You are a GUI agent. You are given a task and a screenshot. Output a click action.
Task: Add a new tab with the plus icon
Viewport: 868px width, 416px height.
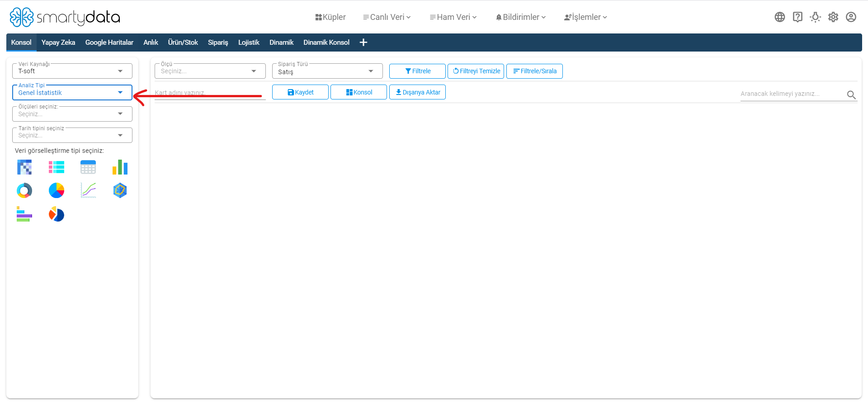(x=363, y=43)
